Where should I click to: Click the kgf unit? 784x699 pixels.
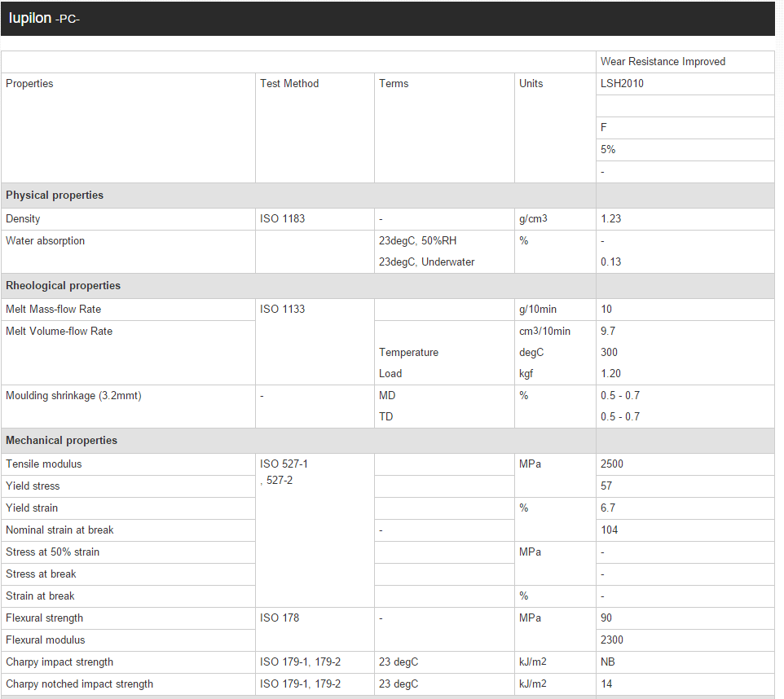(x=526, y=373)
